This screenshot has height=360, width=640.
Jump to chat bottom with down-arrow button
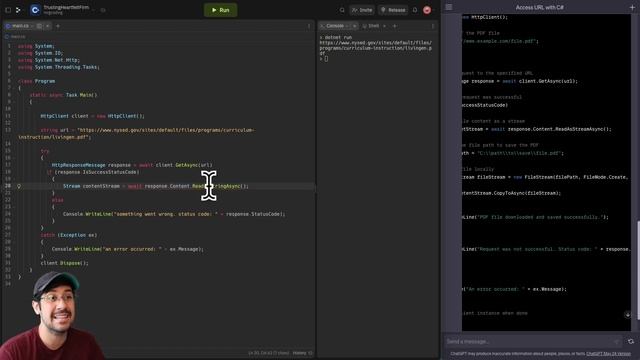click(628, 314)
